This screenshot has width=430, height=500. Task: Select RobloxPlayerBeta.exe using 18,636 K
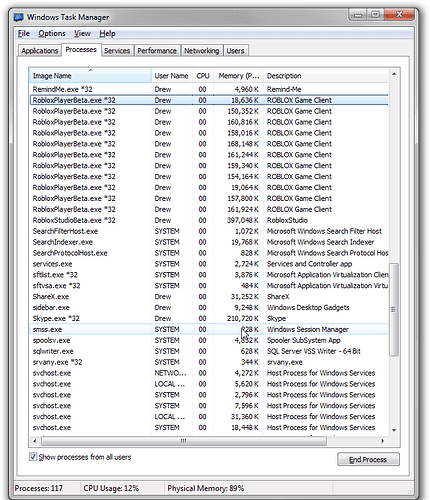[209, 100]
